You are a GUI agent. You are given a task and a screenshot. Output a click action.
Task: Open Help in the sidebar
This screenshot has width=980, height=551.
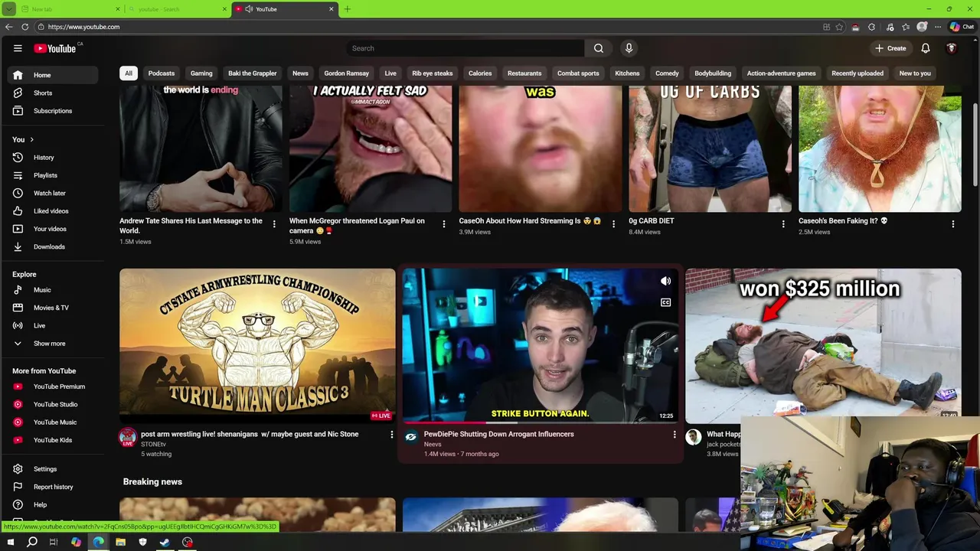click(x=53, y=504)
